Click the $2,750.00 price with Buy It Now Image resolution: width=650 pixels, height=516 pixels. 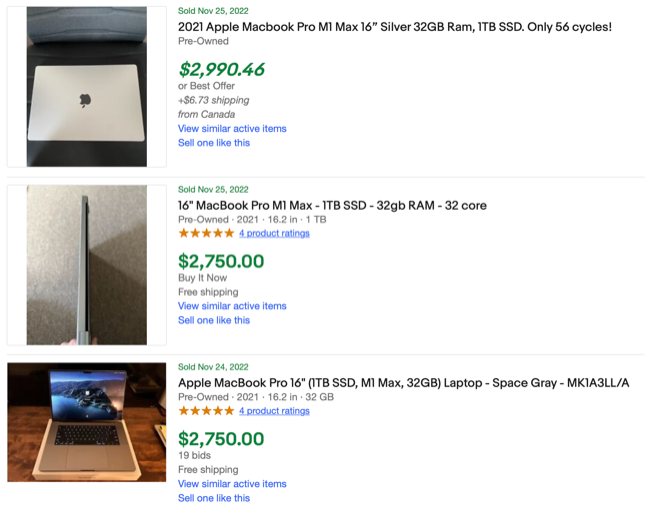221,262
